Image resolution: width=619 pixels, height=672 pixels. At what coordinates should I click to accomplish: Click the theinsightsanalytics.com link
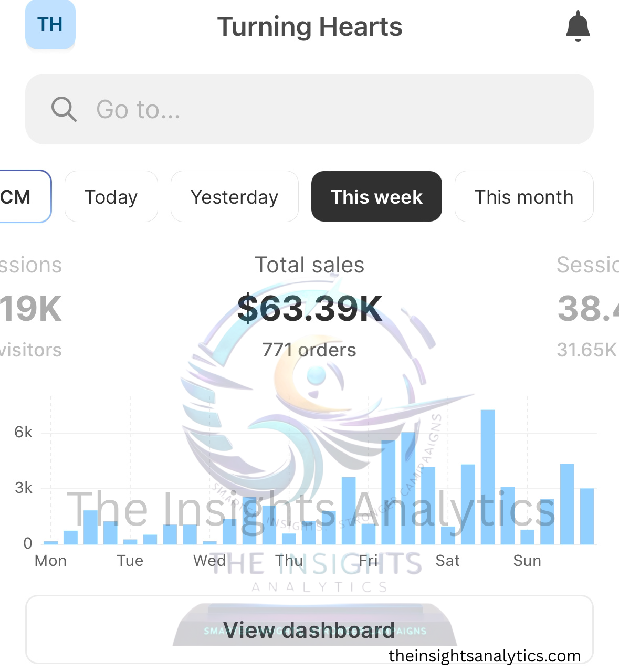point(485,656)
